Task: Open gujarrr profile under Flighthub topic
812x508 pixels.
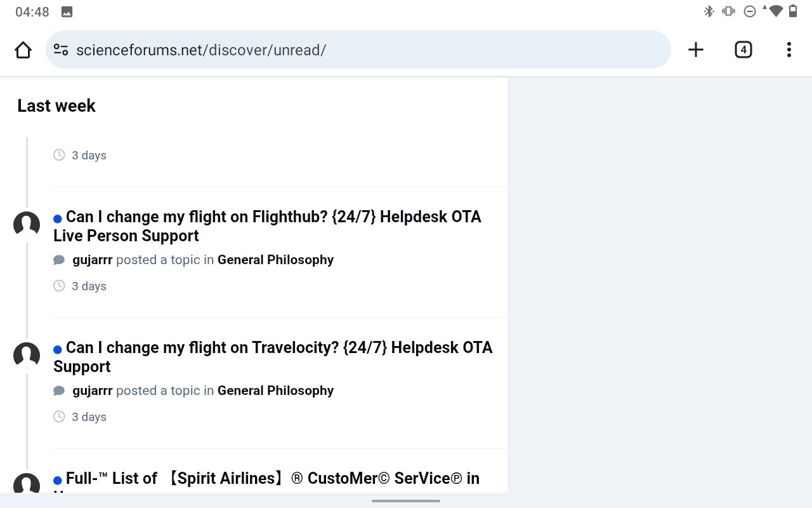Action: (93, 260)
